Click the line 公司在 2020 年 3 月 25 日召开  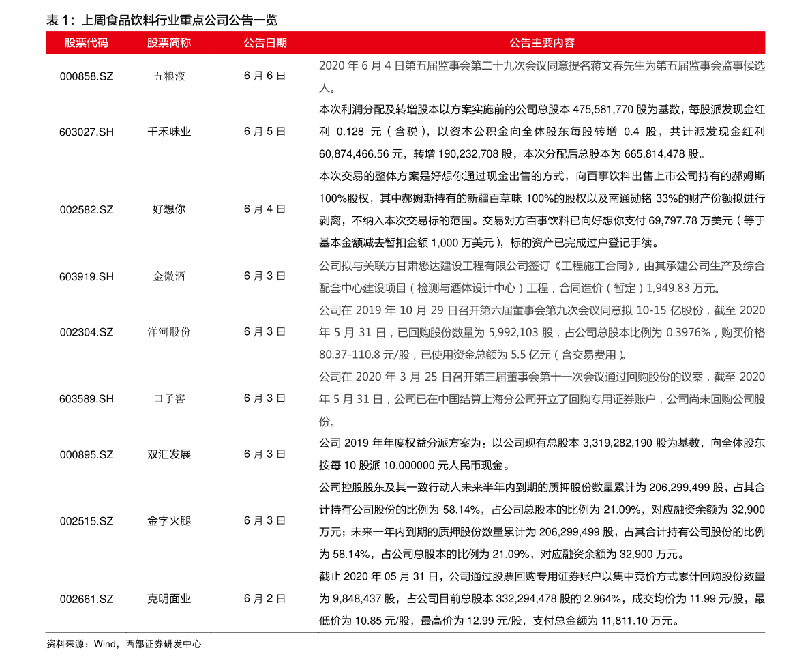pyautogui.click(x=542, y=377)
